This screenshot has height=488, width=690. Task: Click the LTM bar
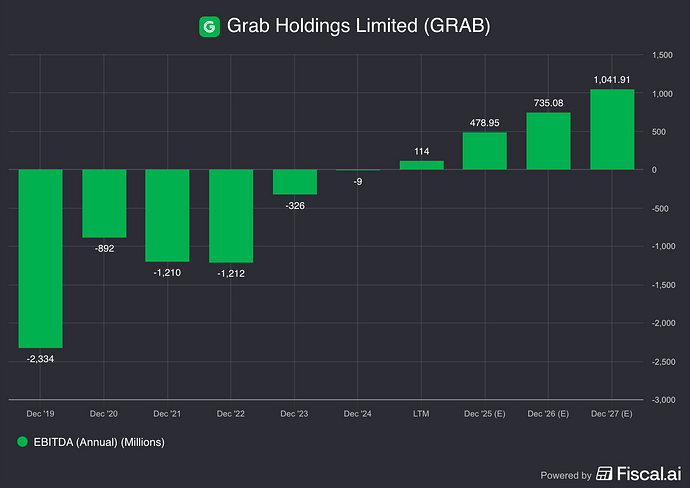point(421,165)
